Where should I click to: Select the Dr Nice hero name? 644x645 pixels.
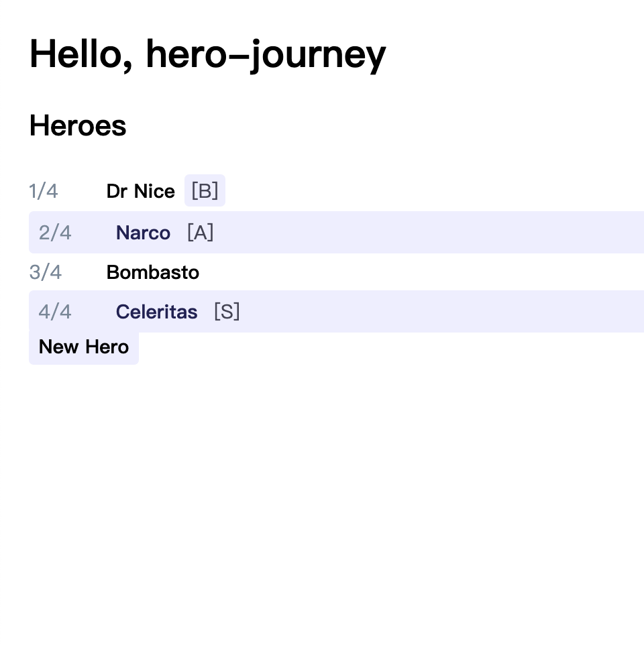point(141,191)
